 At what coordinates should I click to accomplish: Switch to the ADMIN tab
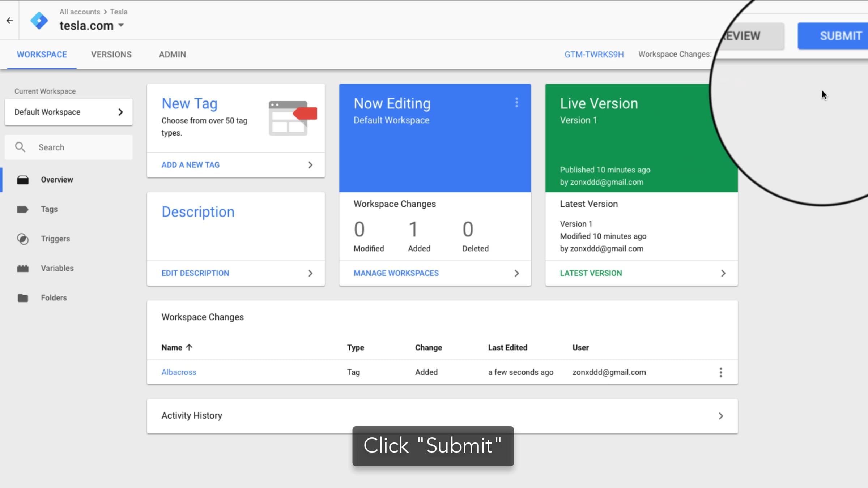point(173,54)
